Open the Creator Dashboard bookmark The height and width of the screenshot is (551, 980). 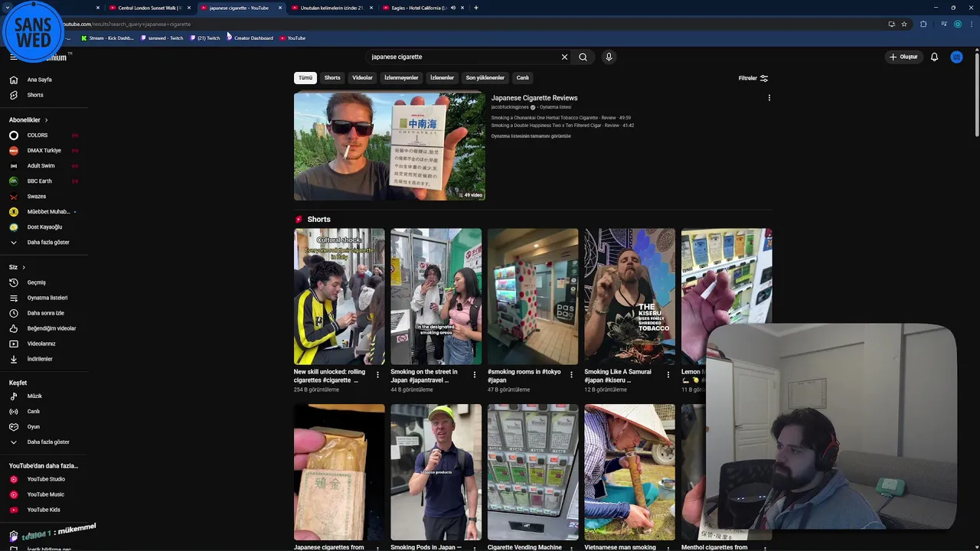click(x=250, y=38)
